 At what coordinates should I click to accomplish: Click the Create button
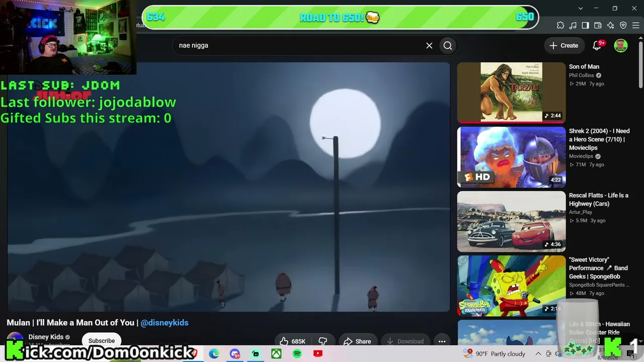[564, 46]
